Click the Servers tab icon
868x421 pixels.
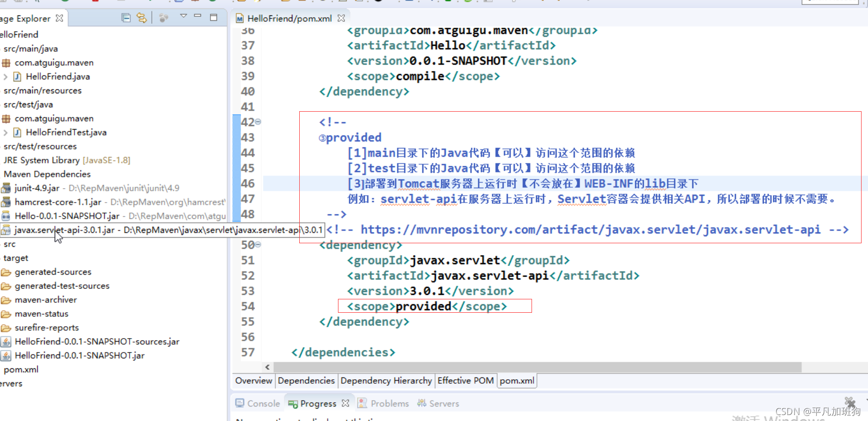coord(422,403)
